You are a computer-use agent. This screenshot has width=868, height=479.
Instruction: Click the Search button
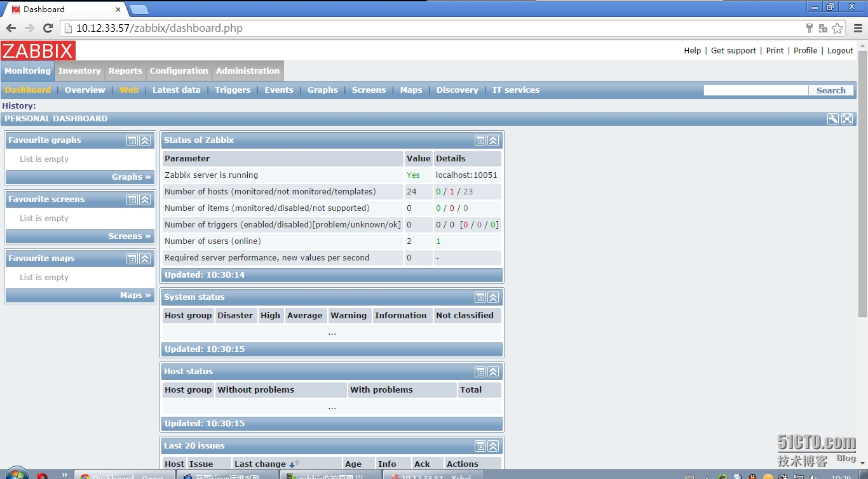coord(831,91)
